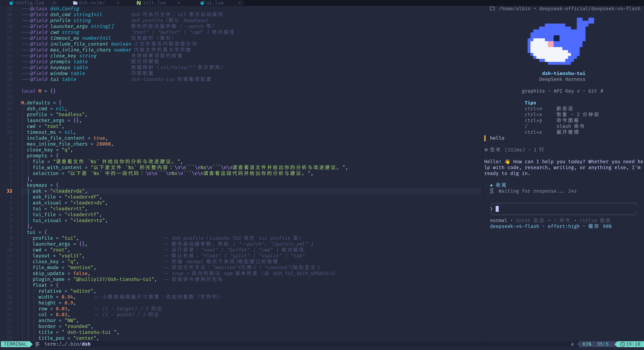
Task: Click the effort:high setting label
Action: (x=564, y=226)
